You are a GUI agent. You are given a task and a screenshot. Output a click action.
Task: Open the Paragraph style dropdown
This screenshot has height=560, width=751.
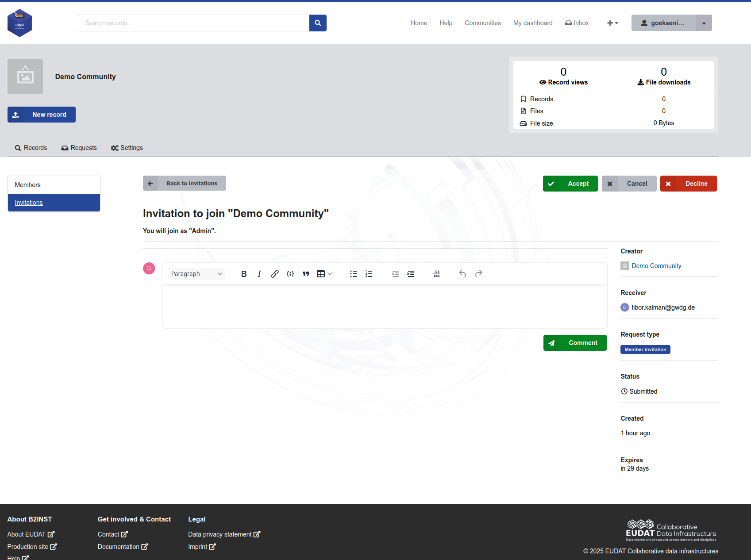[196, 274]
